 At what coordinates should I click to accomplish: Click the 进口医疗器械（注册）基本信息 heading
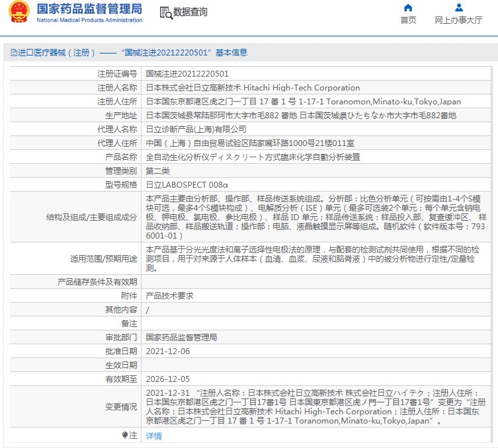point(132,52)
